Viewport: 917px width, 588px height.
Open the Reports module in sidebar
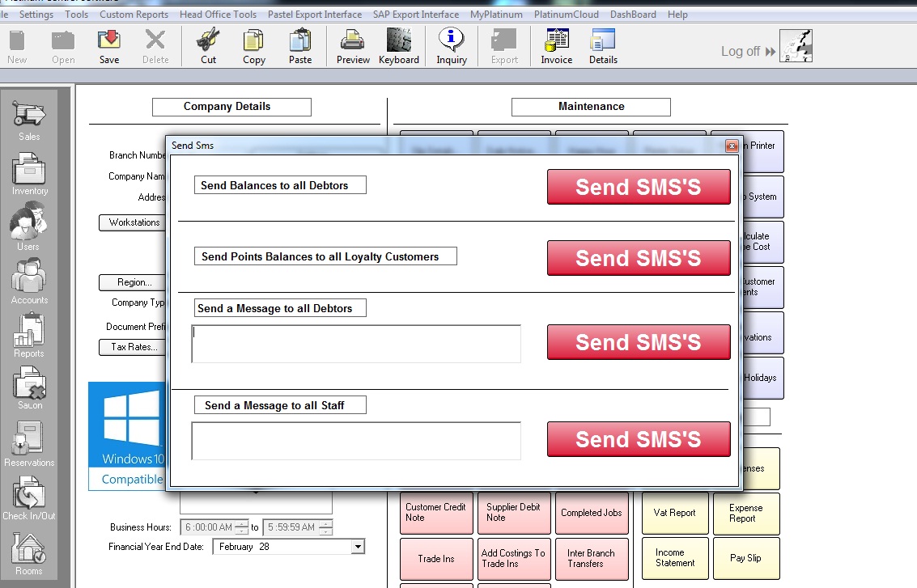(28, 336)
